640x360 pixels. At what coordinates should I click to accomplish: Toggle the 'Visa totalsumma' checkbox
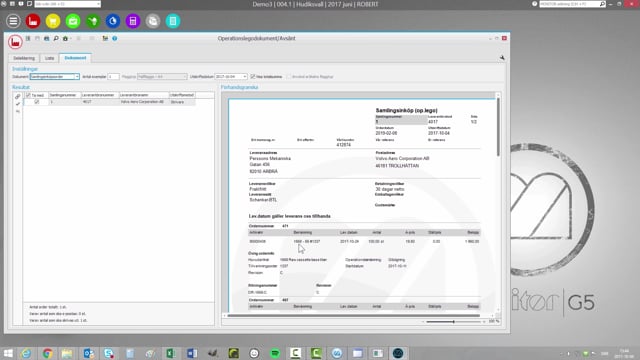(x=253, y=76)
